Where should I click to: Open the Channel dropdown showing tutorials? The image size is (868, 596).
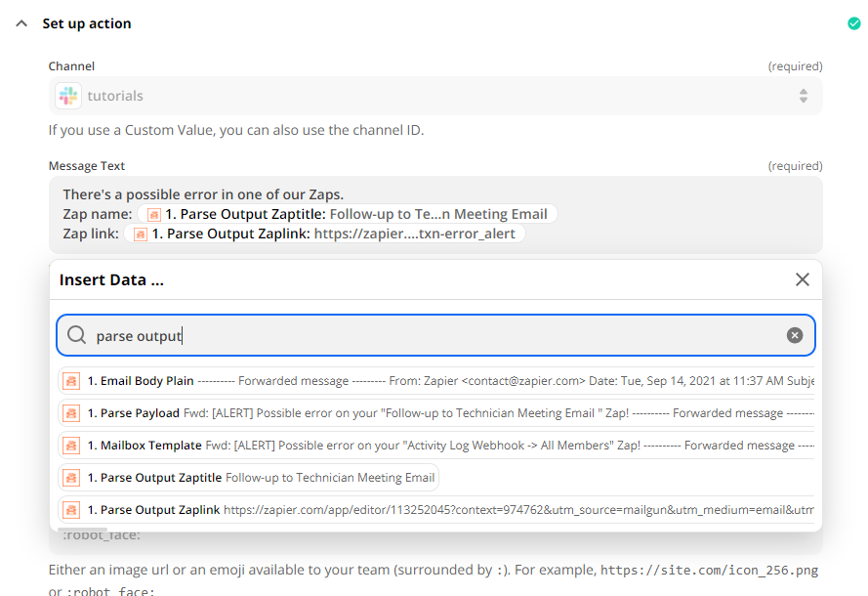(x=435, y=96)
